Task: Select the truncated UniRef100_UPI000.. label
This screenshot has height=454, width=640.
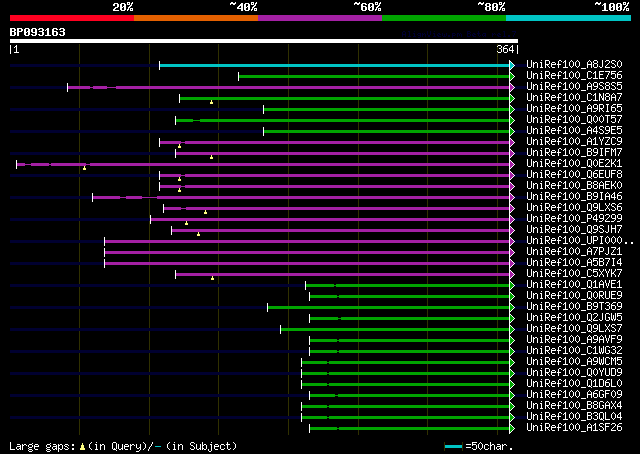Action: tap(580, 241)
